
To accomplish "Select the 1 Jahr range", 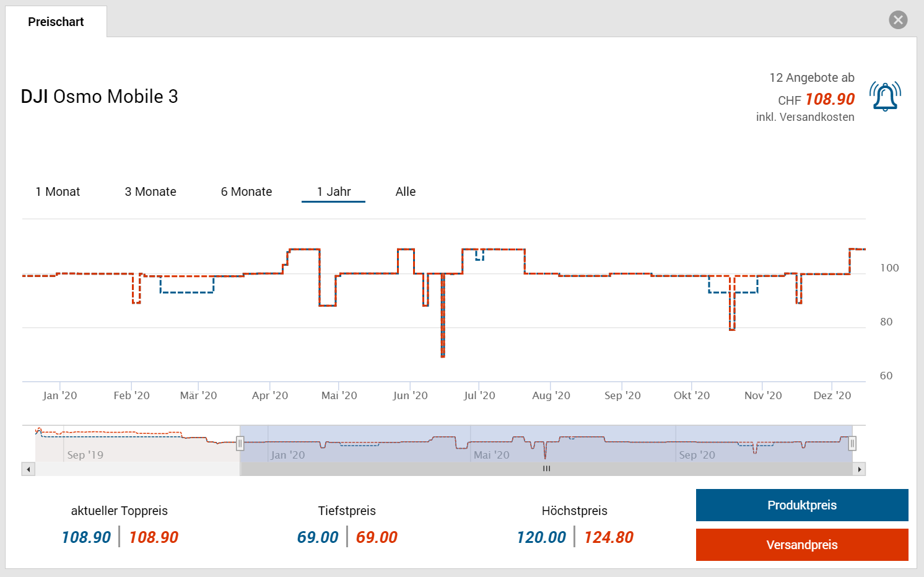I will coord(334,192).
